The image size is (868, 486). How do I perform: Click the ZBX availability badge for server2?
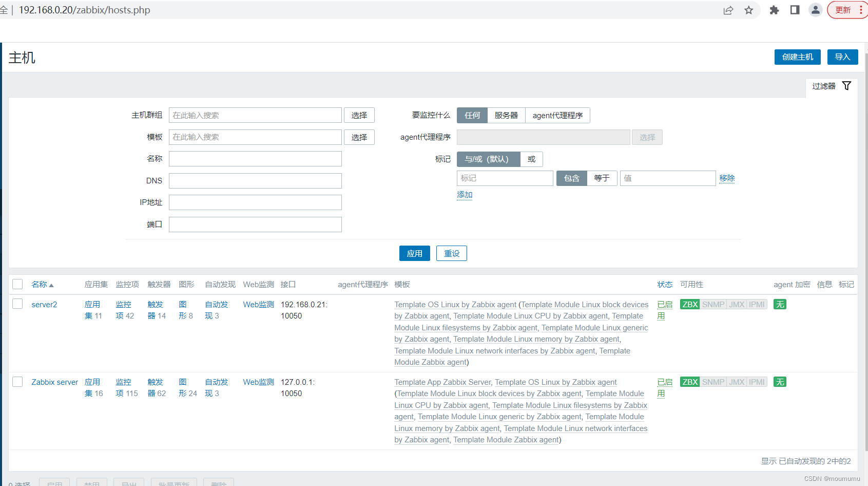click(690, 304)
